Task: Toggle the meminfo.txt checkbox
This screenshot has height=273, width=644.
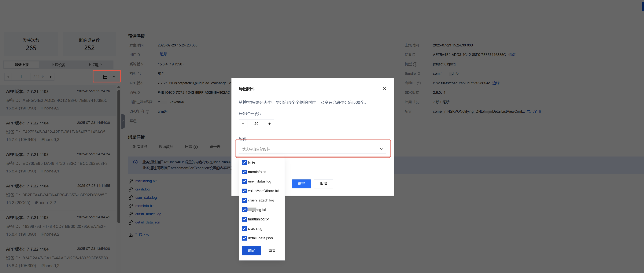Action: [x=244, y=172]
